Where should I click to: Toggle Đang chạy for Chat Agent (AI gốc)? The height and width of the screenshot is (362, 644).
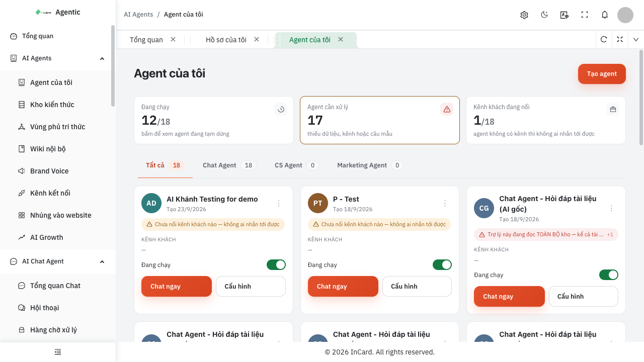pyautogui.click(x=609, y=275)
